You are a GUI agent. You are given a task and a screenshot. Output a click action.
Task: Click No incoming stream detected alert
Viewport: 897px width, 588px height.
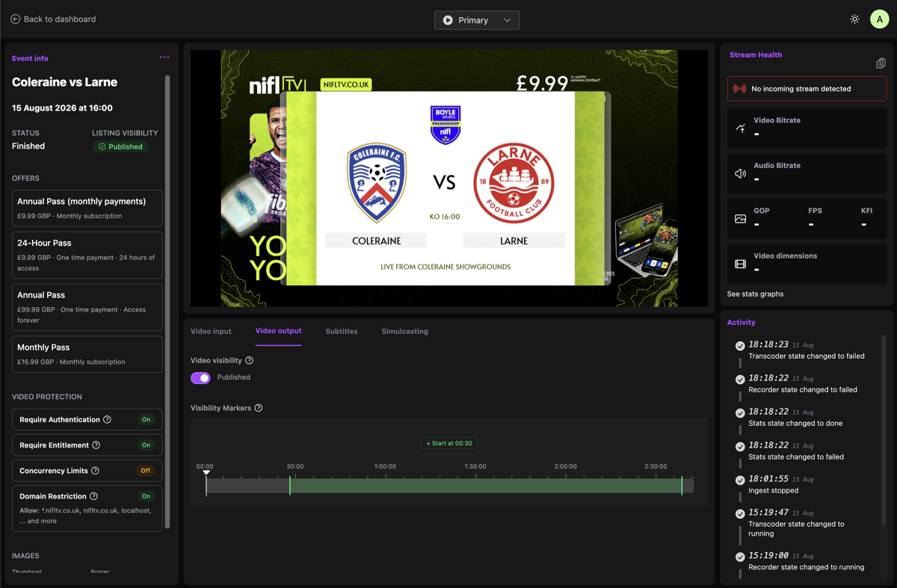[807, 89]
